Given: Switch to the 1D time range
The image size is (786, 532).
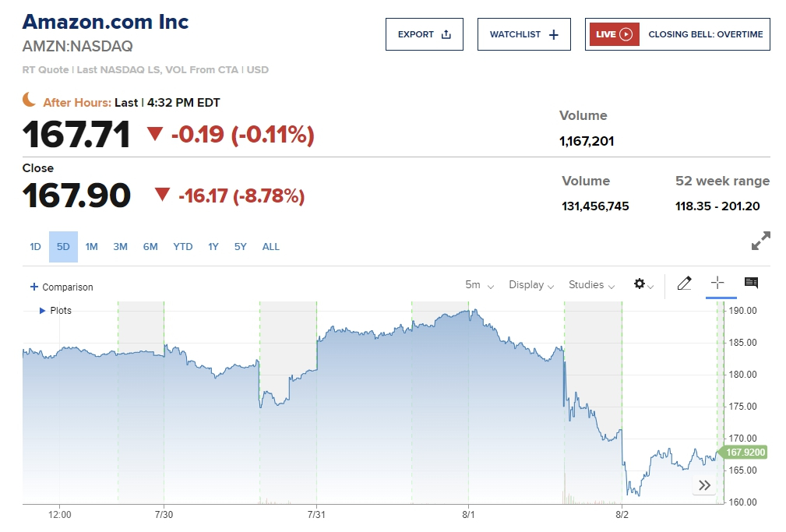Looking at the screenshot, I should (x=35, y=247).
